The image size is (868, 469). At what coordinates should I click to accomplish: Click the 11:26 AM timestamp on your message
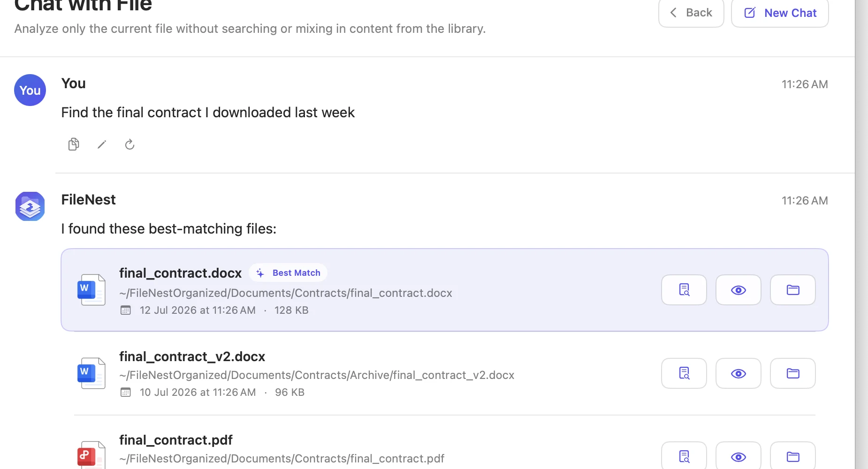(x=805, y=84)
